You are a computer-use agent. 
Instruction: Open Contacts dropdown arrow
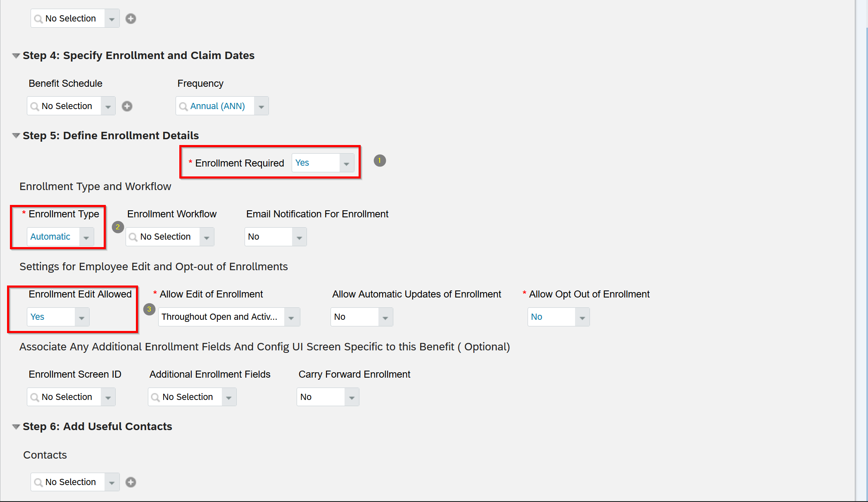(x=112, y=482)
